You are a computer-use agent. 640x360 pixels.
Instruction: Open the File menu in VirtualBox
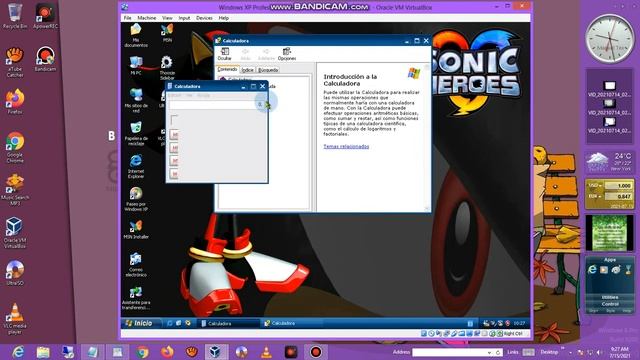click(x=128, y=18)
